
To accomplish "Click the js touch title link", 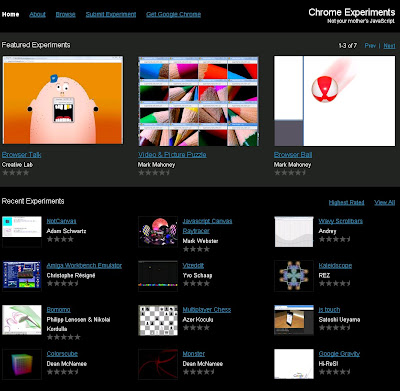I will [x=329, y=310].
